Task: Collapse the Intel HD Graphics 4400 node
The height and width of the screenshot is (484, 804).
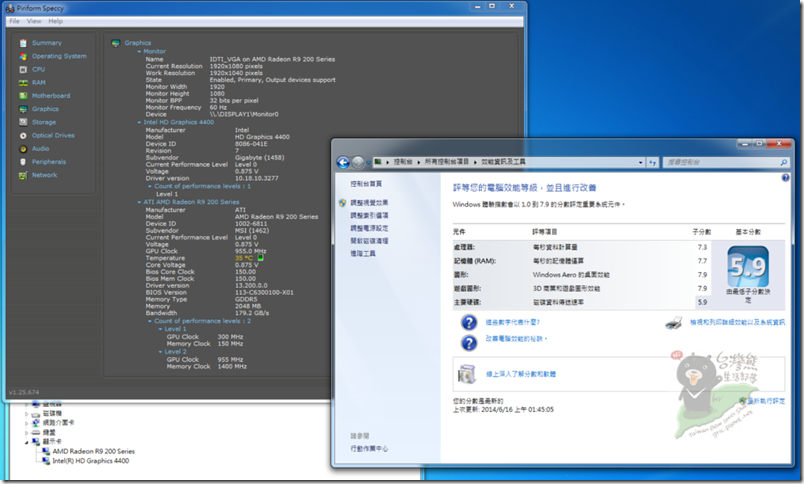Action: click(139, 123)
